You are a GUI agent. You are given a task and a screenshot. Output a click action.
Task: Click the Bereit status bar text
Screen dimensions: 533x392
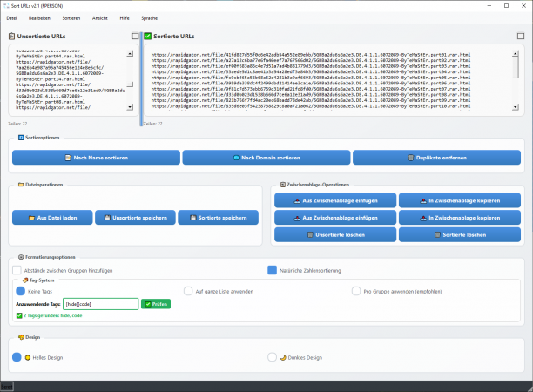tap(6, 387)
